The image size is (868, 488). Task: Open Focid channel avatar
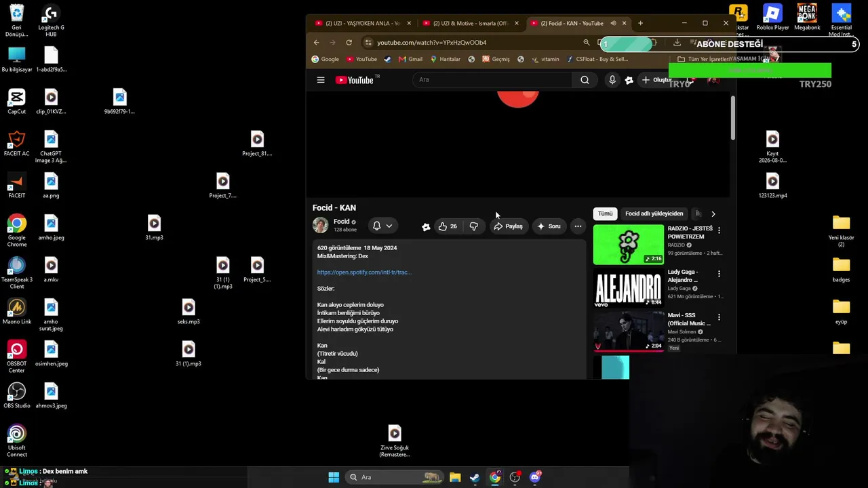(320, 225)
